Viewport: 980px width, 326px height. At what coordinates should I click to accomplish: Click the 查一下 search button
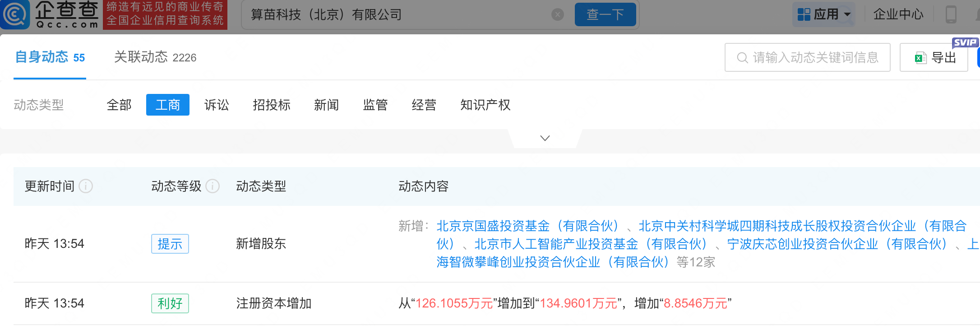tap(605, 14)
